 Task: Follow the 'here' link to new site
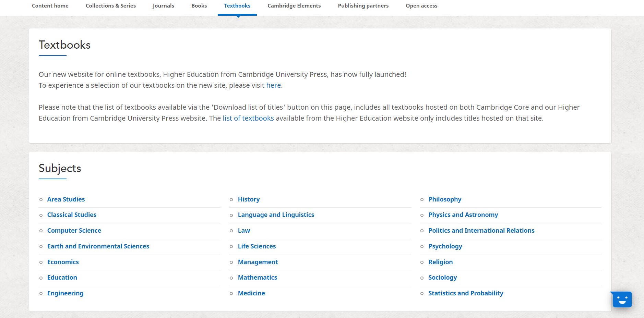[273, 85]
